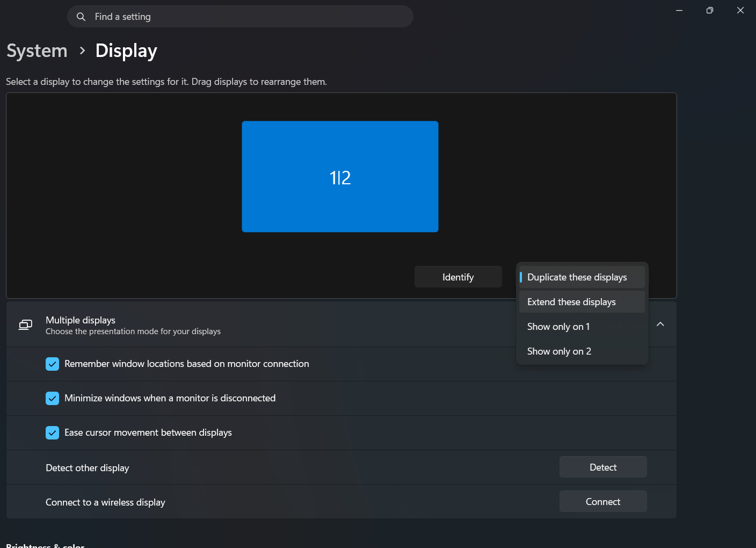Viewport: 756px width, 548px height.
Task: Minimize the Settings window
Action: (679, 10)
